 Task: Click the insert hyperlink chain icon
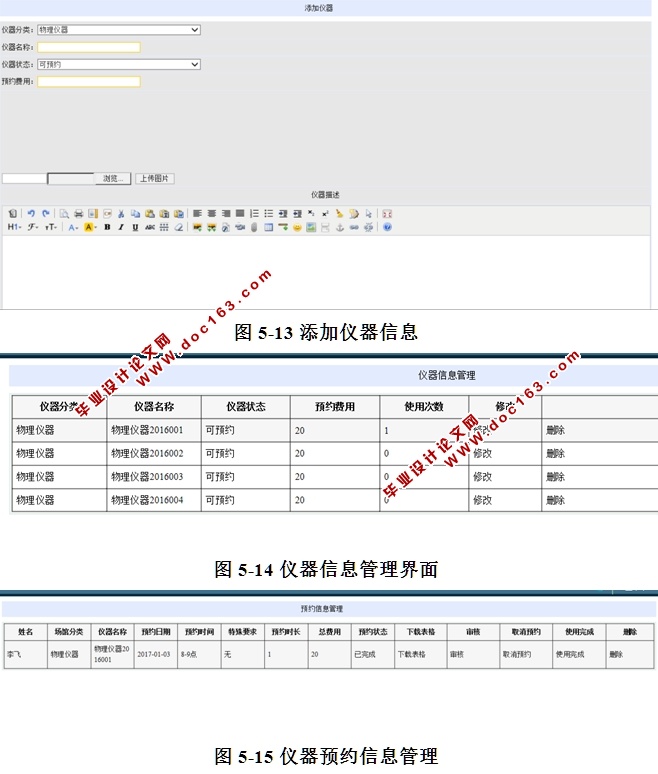point(354,227)
